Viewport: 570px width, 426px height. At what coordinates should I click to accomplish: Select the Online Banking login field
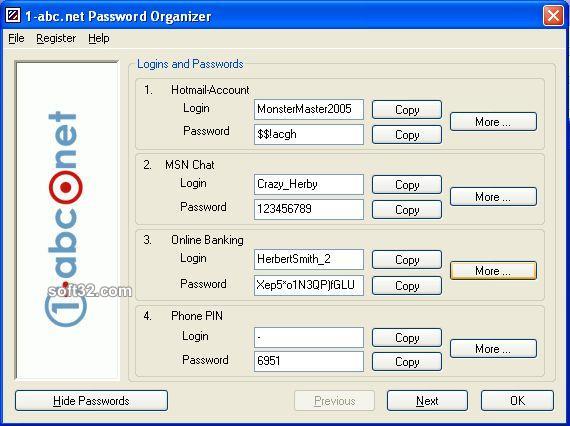309,259
